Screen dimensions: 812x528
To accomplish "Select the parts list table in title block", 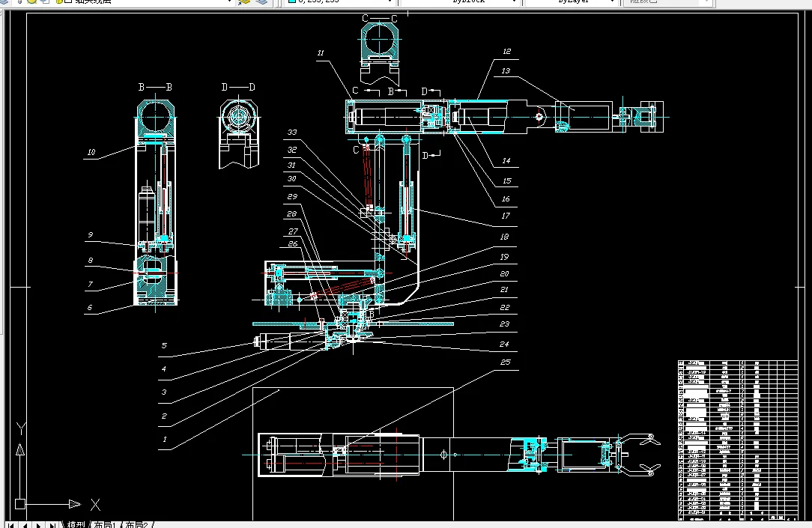I will point(738,440).
